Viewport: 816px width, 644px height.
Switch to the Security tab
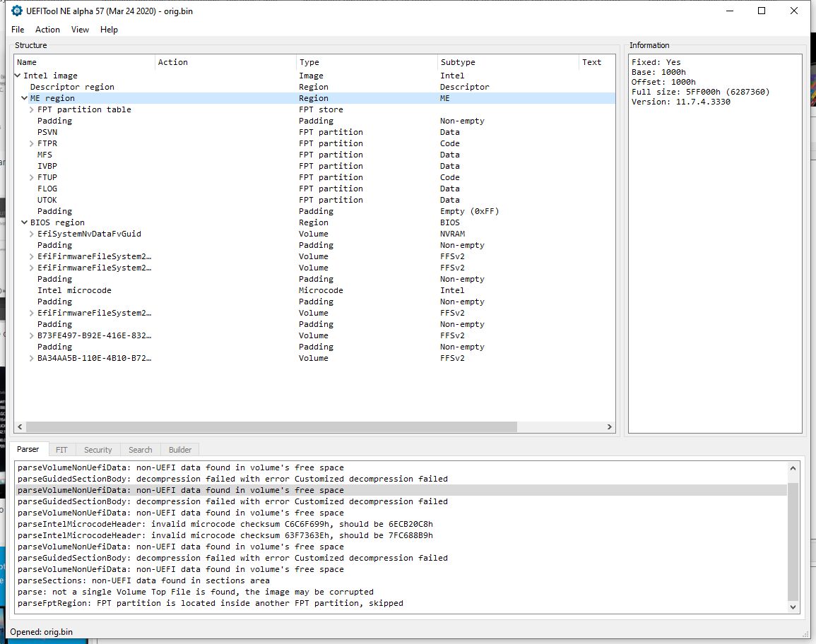(x=97, y=450)
